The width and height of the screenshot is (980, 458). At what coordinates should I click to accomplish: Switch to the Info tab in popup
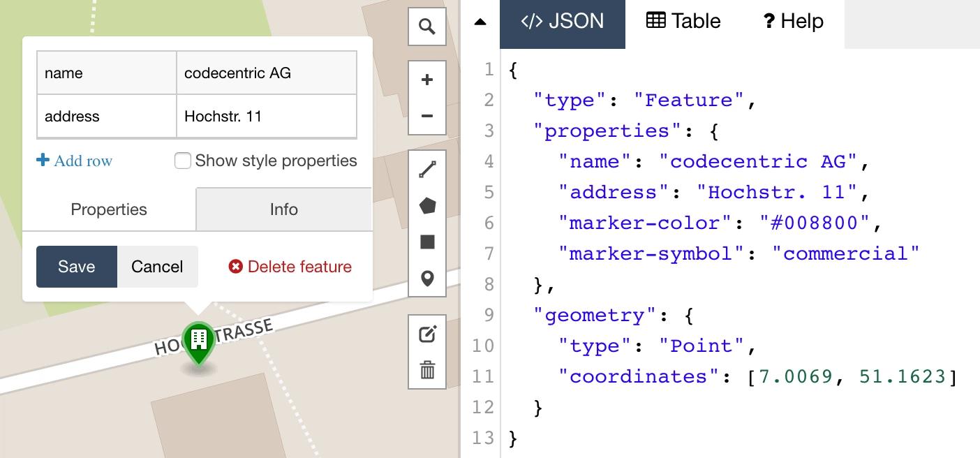click(283, 209)
